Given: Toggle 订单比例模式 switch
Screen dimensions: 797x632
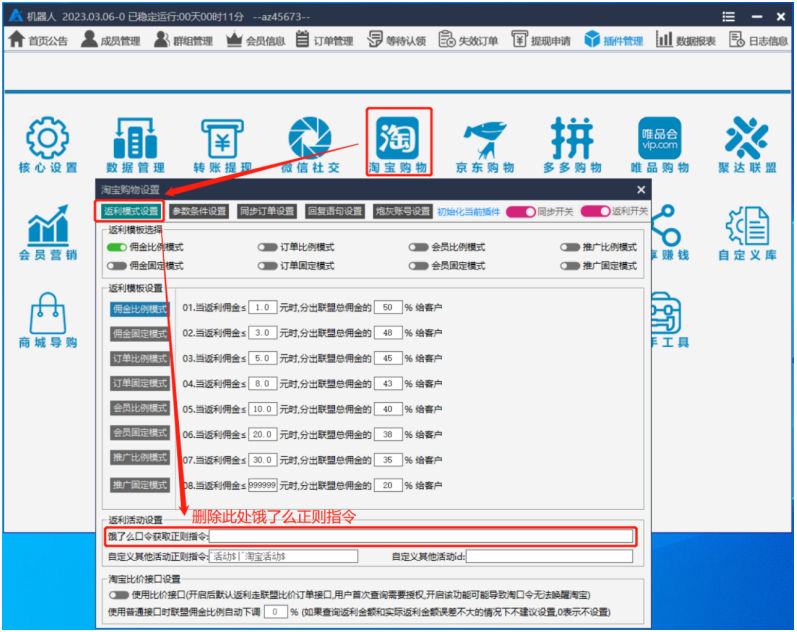Looking at the screenshot, I should pos(267,247).
